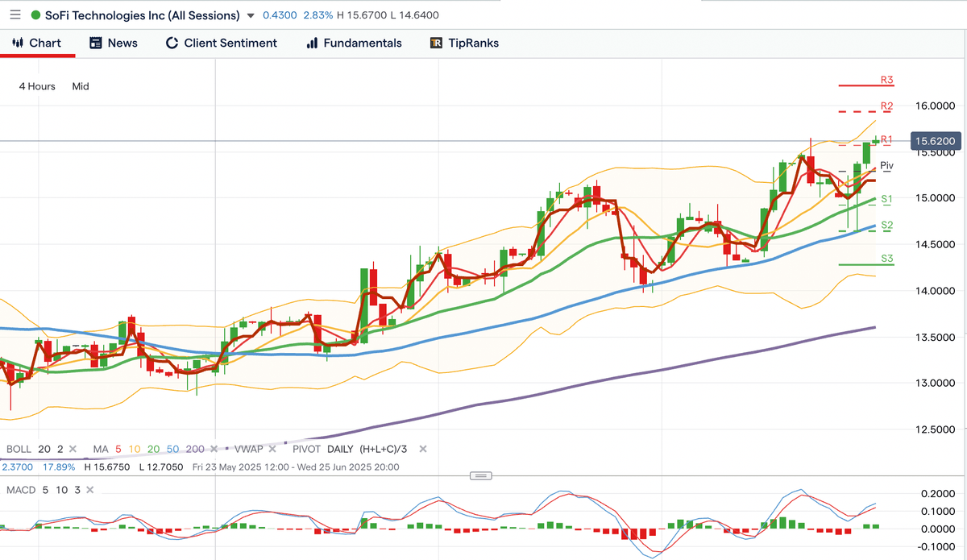Click the S3 pivot support label
This screenshot has width=967, height=560.
886,259
